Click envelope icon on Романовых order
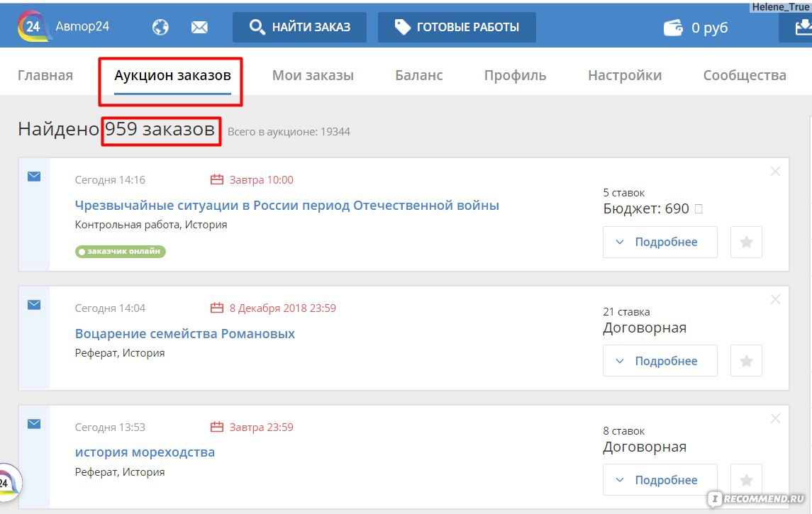The height and width of the screenshot is (514, 812). tap(34, 305)
